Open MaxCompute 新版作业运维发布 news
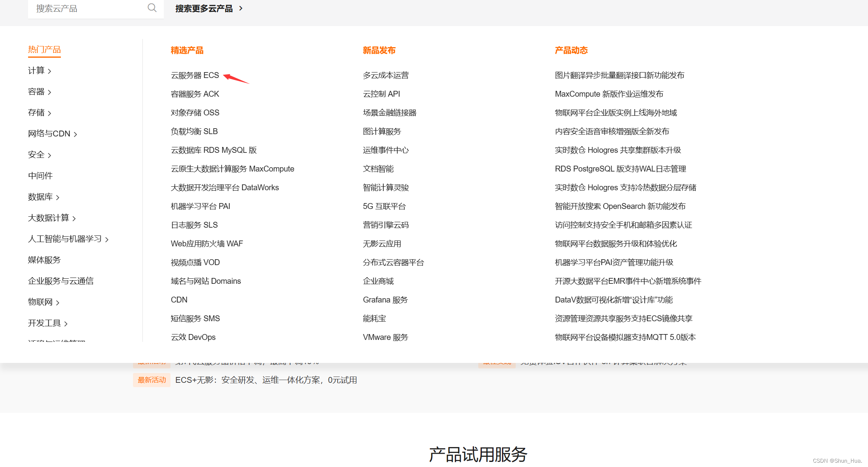Screen dimensions: 868x467 tap(609, 94)
